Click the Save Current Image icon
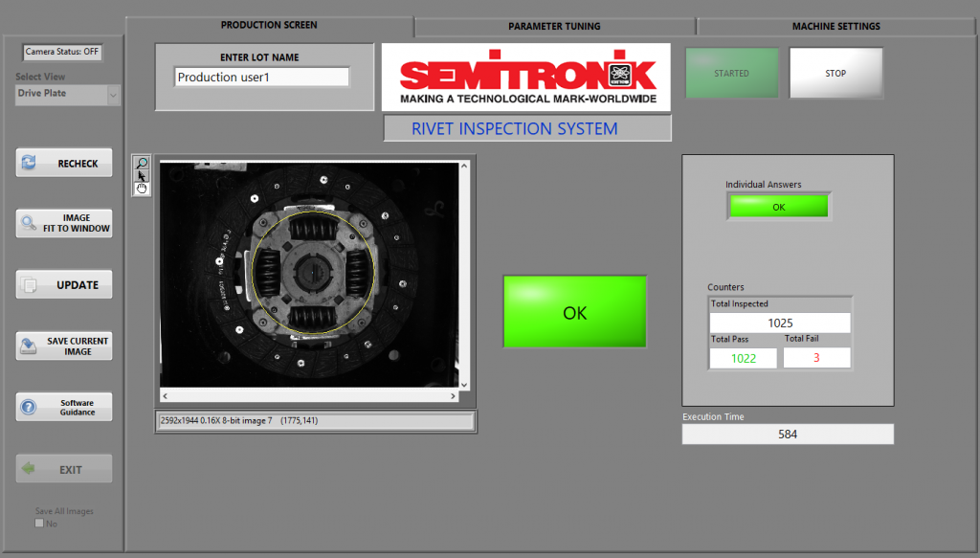Image resolution: width=980 pixels, height=558 pixels. point(29,346)
